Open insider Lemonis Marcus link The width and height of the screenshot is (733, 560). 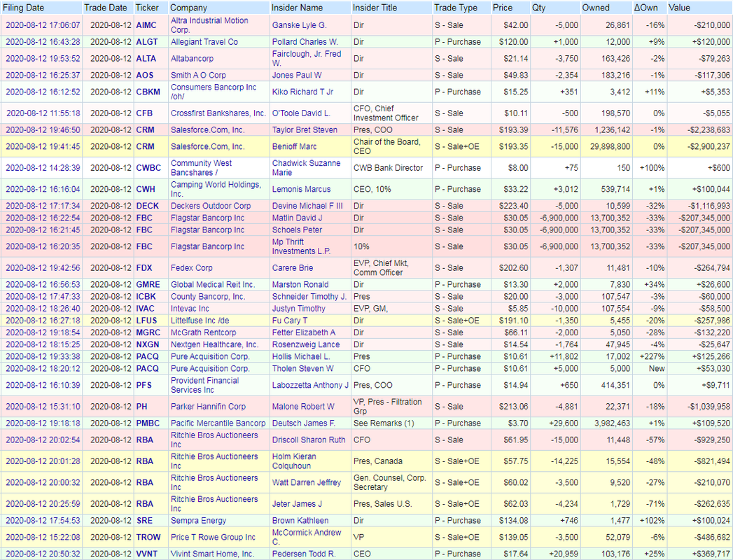(x=302, y=189)
